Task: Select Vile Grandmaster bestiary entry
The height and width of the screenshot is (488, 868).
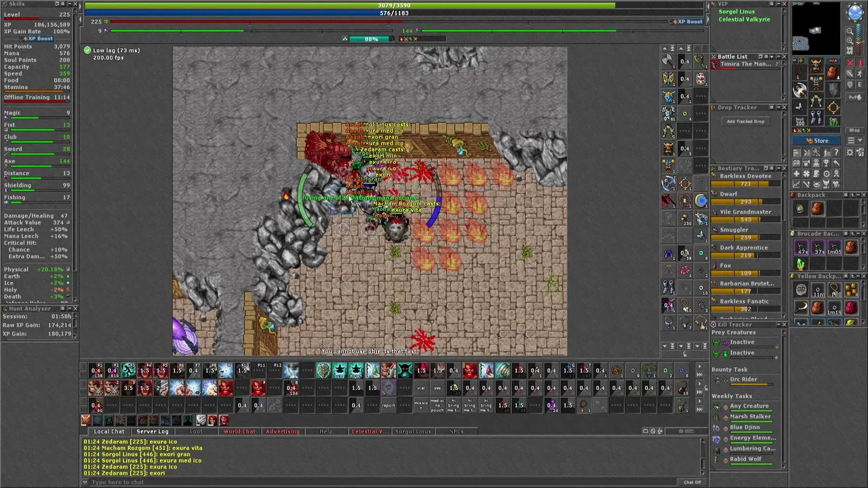Action: (x=745, y=216)
